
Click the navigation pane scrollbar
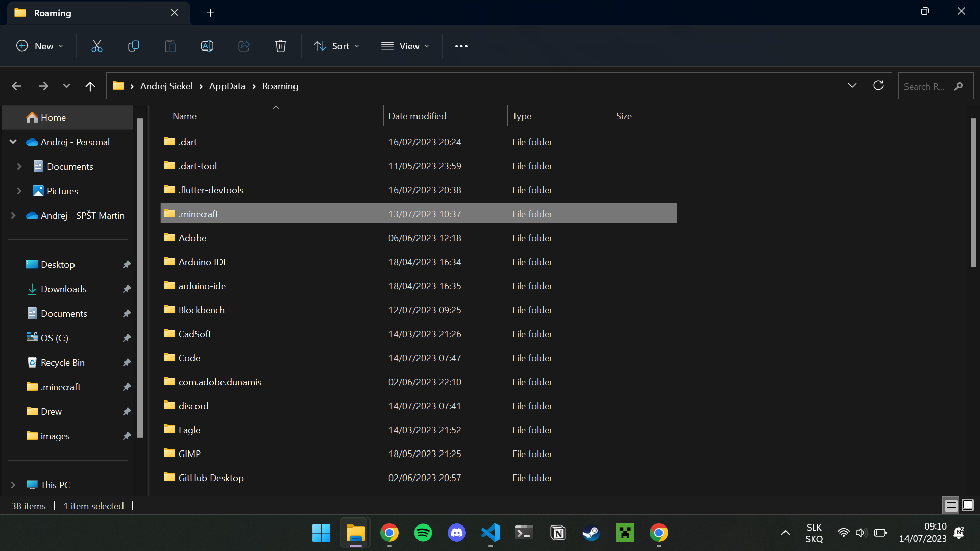coord(140,278)
